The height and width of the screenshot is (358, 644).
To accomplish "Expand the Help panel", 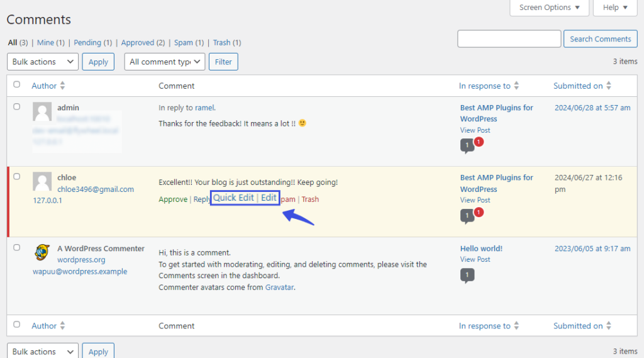I will [615, 8].
